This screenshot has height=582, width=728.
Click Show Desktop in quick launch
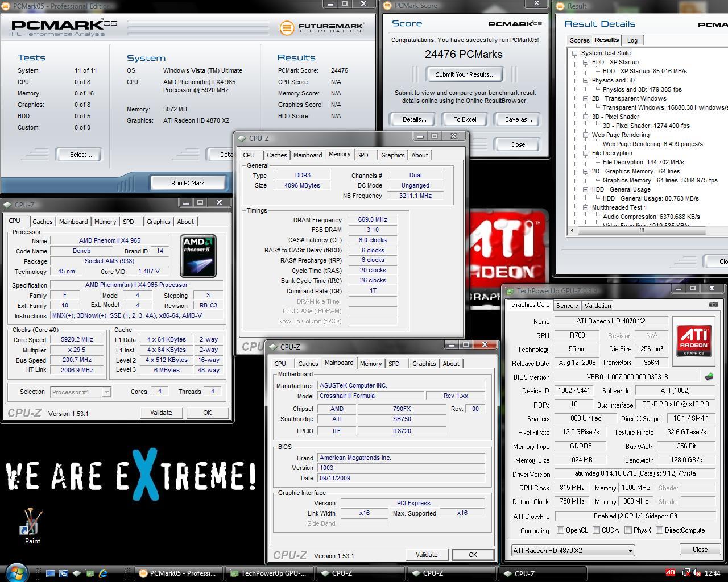point(50,573)
